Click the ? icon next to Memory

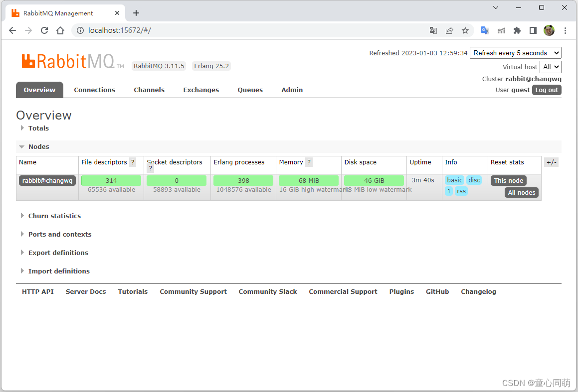tap(309, 162)
